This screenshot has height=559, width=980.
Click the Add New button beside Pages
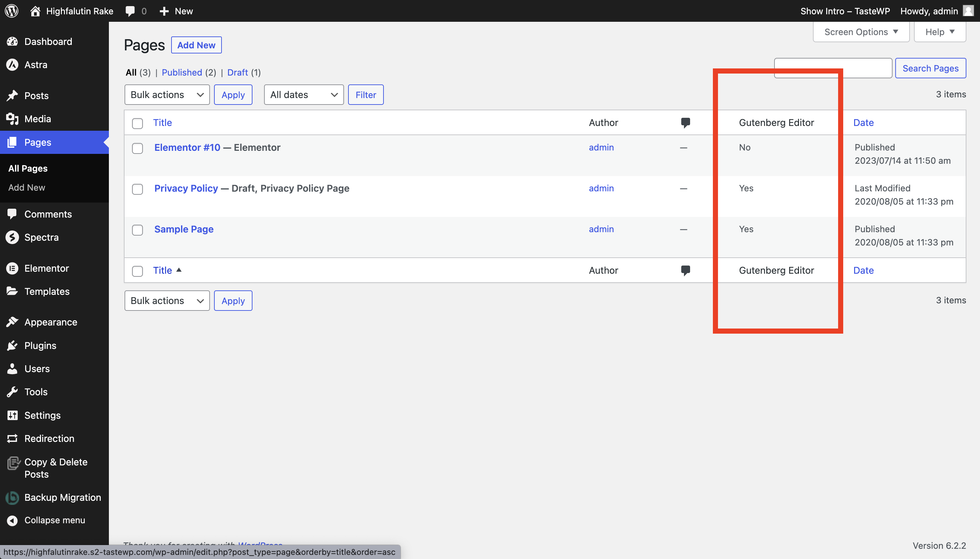coord(196,45)
